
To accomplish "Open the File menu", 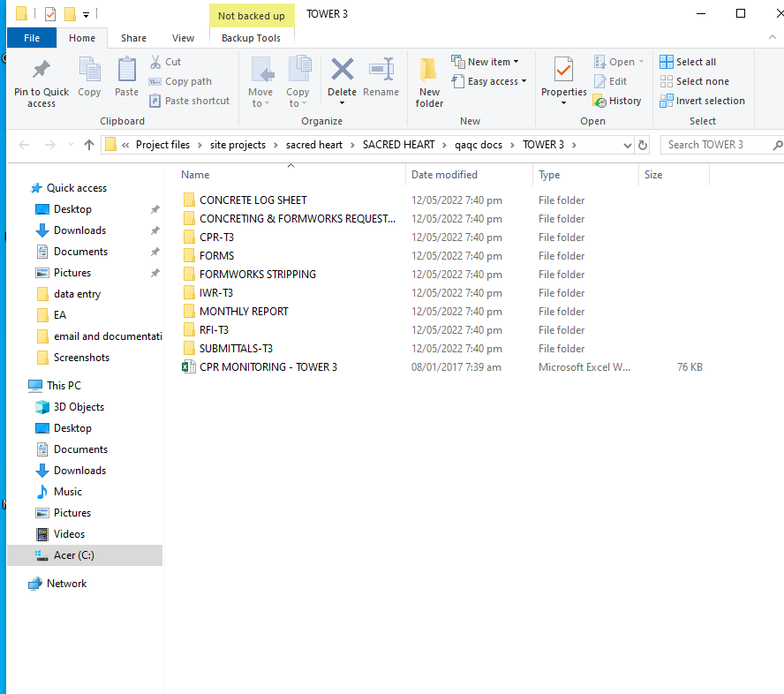I will [32, 38].
